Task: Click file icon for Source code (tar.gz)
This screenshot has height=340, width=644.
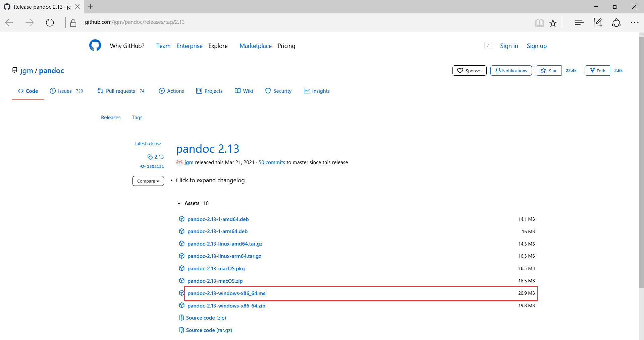Action: click(x=181, y=330)
